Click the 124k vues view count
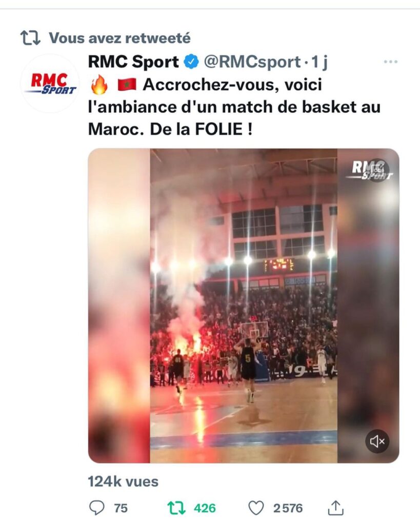Viewport: 420px width, 525px height. [x=123, y=482]
